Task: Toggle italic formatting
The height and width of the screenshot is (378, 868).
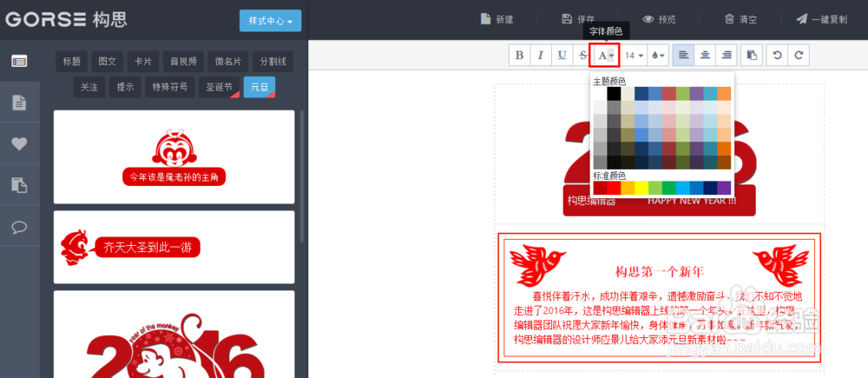Action: 541,56
